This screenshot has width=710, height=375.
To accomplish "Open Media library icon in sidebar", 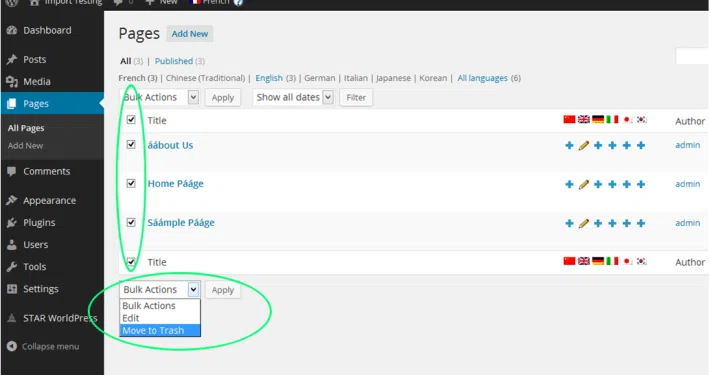I will tap(12, 82).
